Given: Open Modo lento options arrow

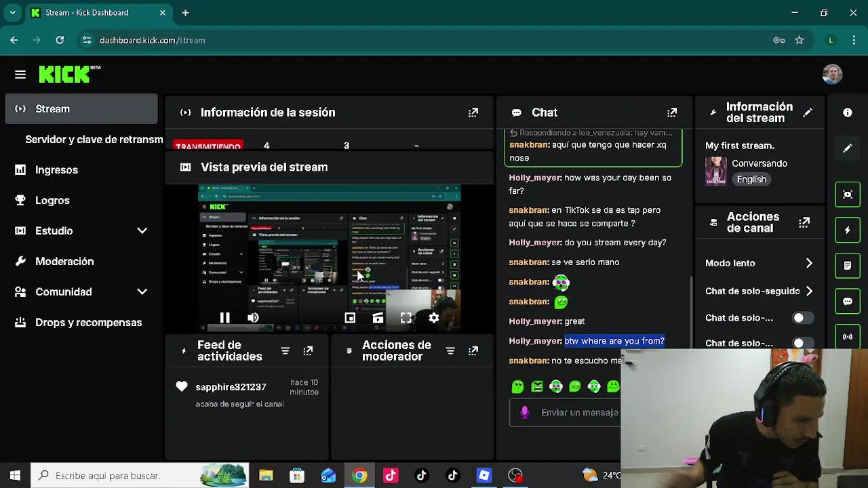Looking at the screenshot, I should pos(809,263).
